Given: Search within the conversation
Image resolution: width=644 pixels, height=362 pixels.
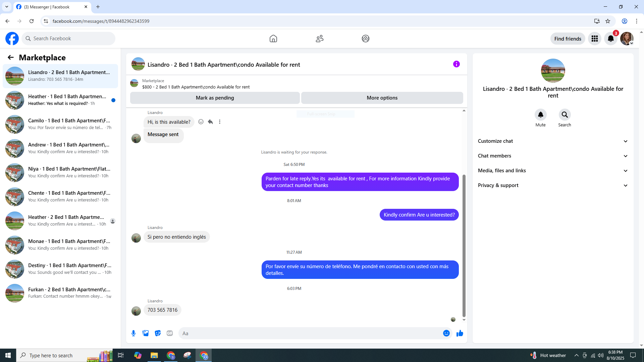Looking at the screenshot, I should pyautogui.click(x=565, y=115).
